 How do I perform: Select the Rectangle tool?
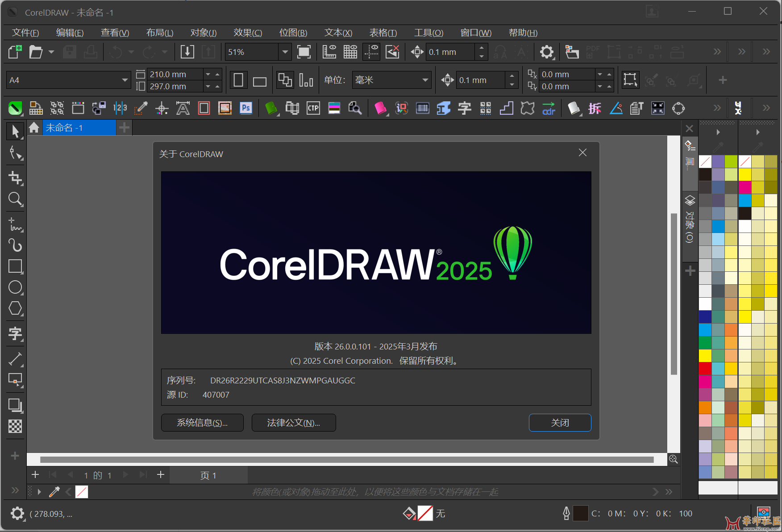coord(15,266)
